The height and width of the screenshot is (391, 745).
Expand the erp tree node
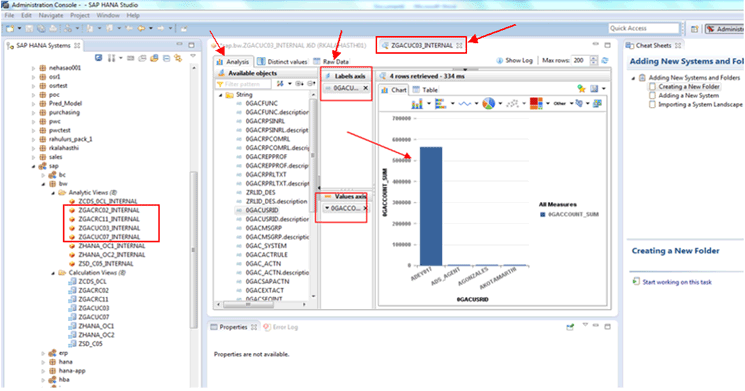tap(43, 353)
